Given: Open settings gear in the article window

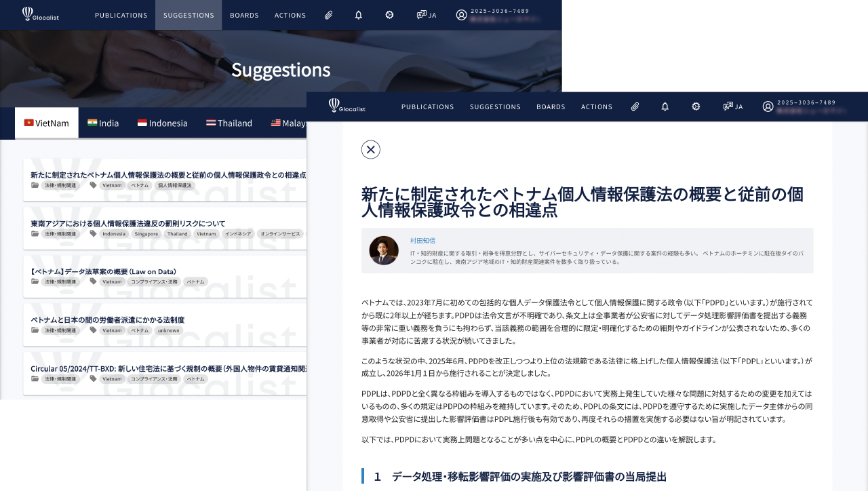Looking at the screenshot, I should click(x=696, y=106).
